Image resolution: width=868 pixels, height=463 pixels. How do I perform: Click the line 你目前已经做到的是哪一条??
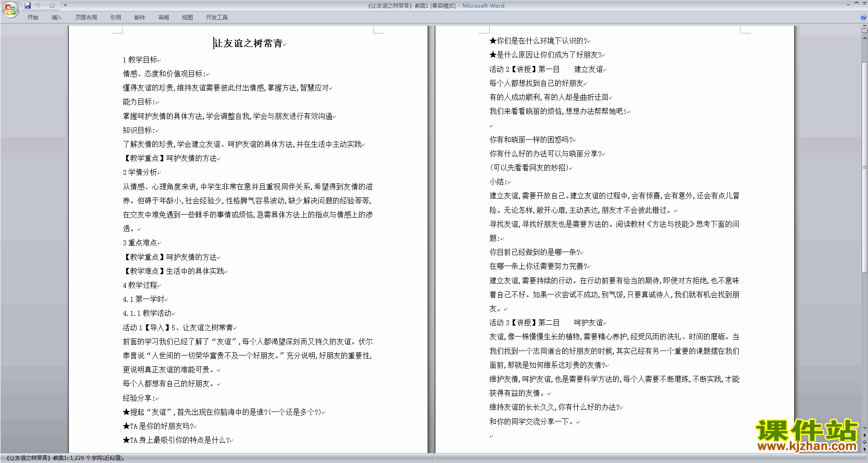[535, 252]
